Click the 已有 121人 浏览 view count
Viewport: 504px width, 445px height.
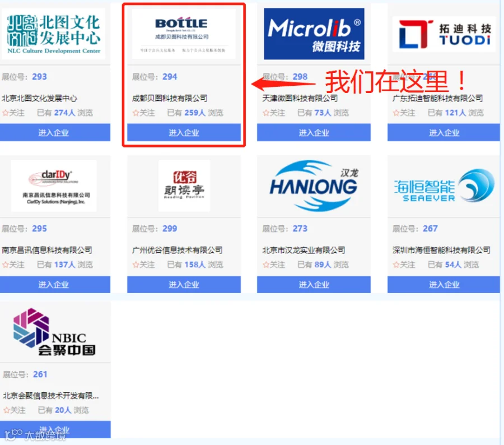click(456, 113)
